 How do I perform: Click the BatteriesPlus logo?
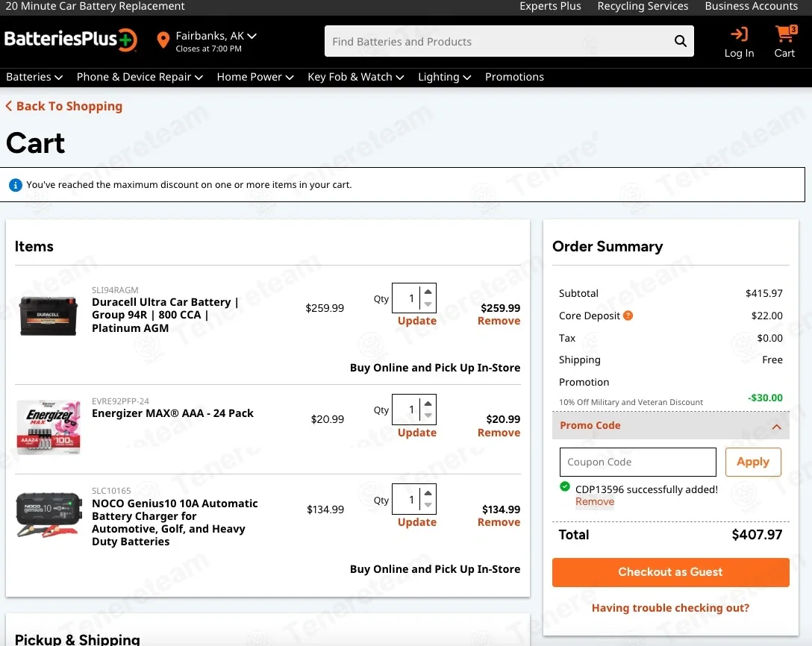71,40
